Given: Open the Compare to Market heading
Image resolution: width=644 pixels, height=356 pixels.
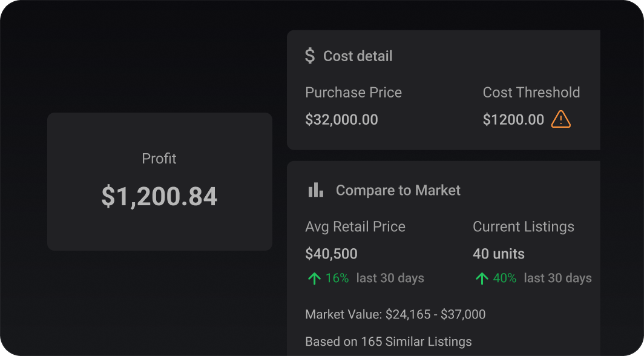Looking at the screenshot, I should tap(398, 190).
